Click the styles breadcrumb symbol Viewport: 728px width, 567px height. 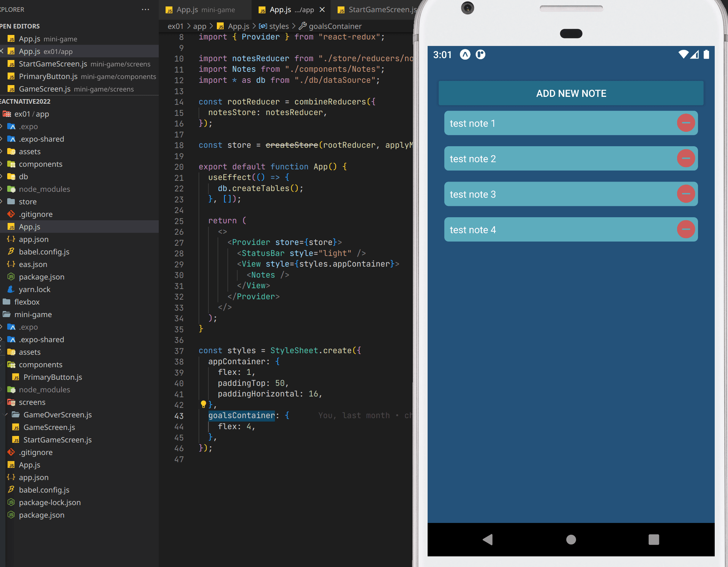tap(274, 26)
